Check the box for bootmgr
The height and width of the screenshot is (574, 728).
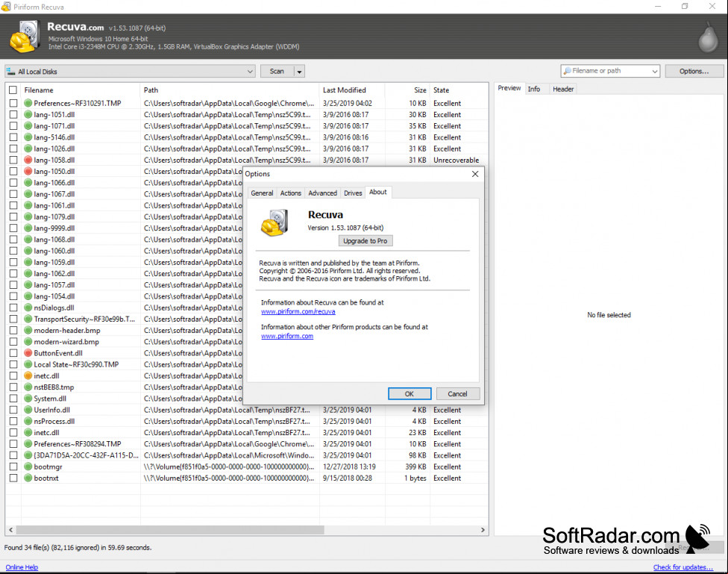point(13,467)
